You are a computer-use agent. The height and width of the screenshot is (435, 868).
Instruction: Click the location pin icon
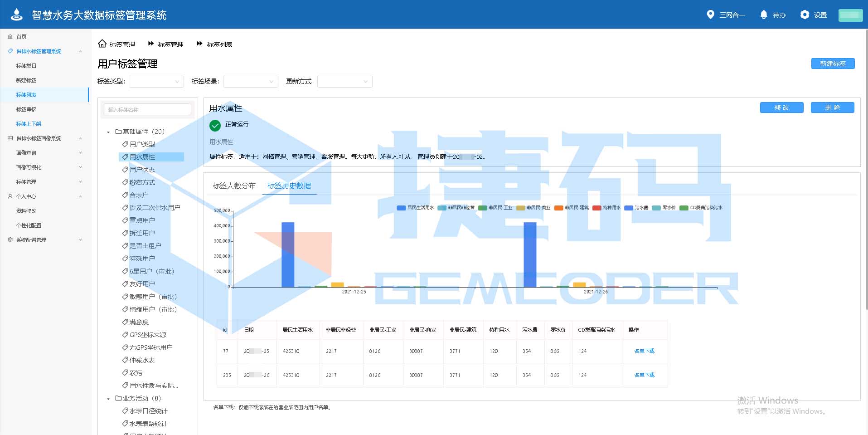(x=710, y=15)
